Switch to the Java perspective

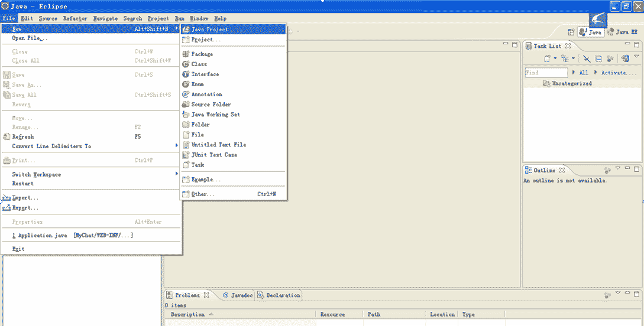[591, 32]
